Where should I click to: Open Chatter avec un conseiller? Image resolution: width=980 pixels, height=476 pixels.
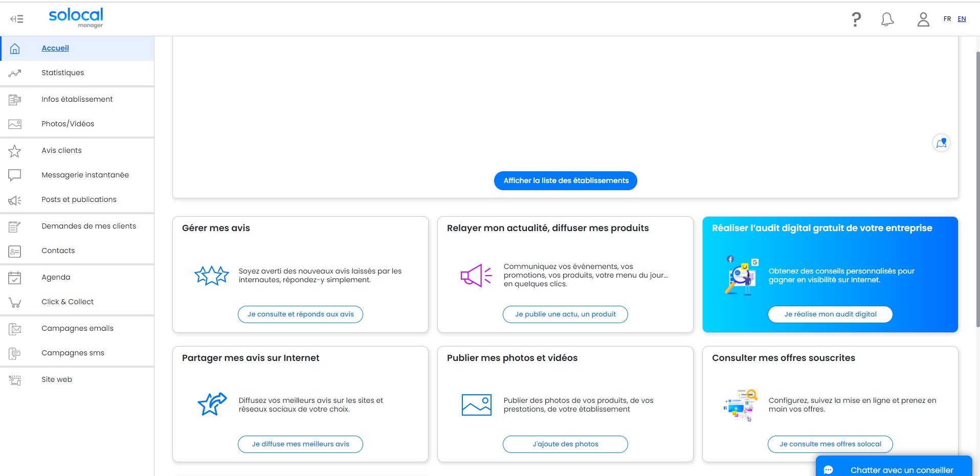click(x=901, y=469)
